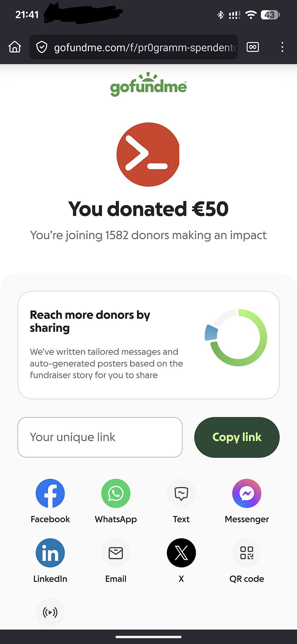The image size is (297, 644).
Task: Tap the gofundme logo
Action: (x=148, y=85)
